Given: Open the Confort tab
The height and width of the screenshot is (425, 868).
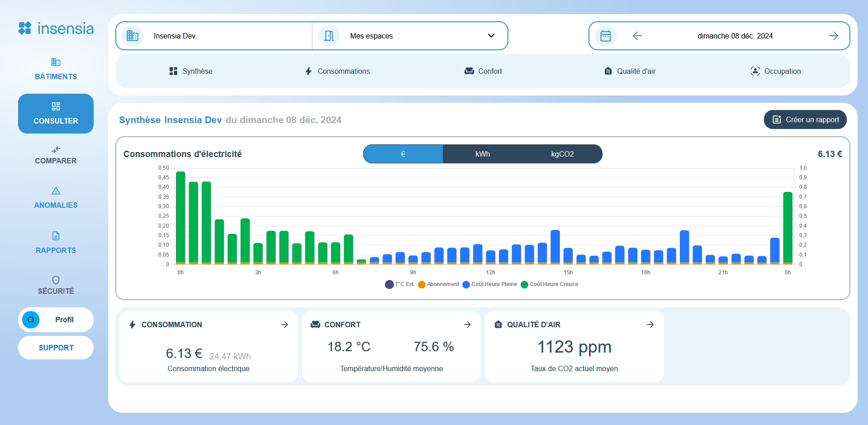Looking at the screenshot, I should coord(483,71).
